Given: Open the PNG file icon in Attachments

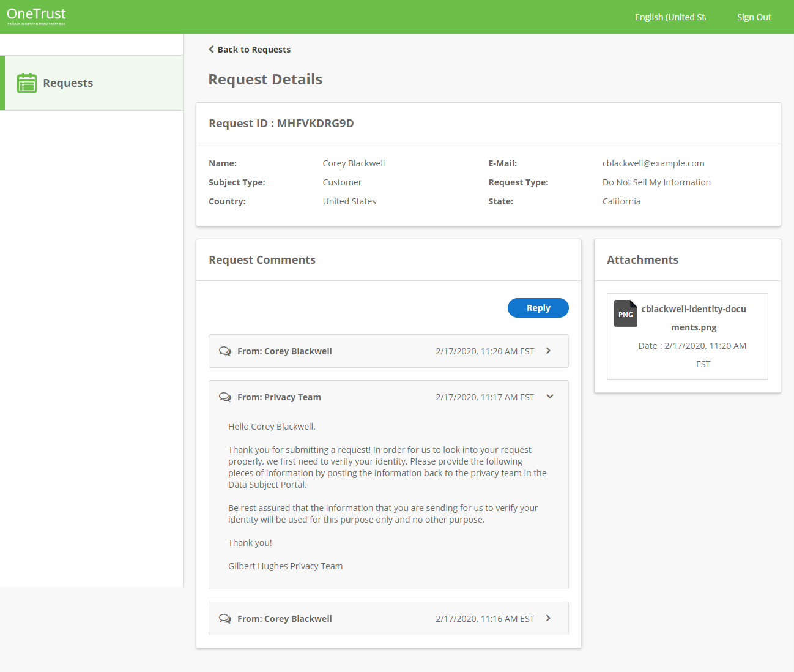Looking at the screenshot, I should (x=625, y=313).
